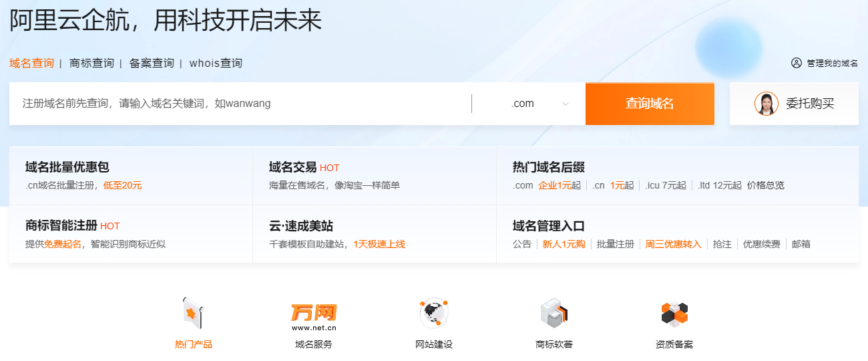Open the 邮箱 link
Image resolution: width=868 pixels, height=361 pixels.
click(801, 244)
